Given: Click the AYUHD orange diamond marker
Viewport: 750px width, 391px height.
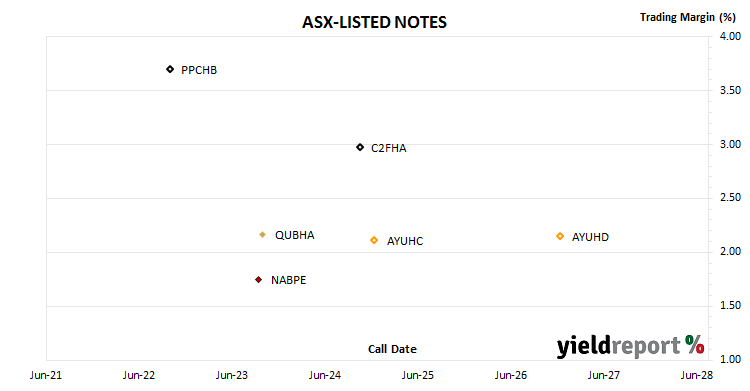Looking at the screenshot, I should [560, 236].
